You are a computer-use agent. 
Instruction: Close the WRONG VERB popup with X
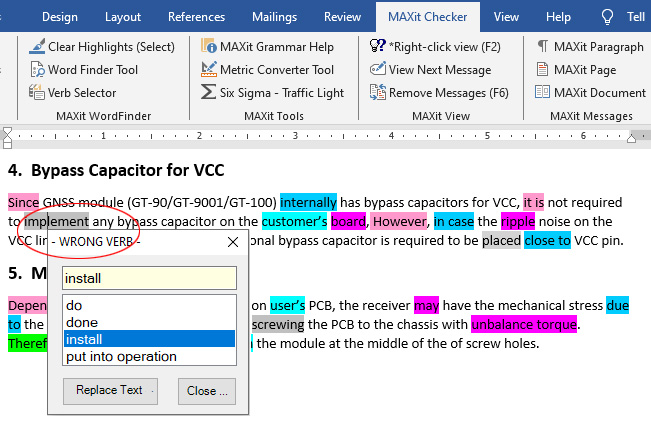233,242
